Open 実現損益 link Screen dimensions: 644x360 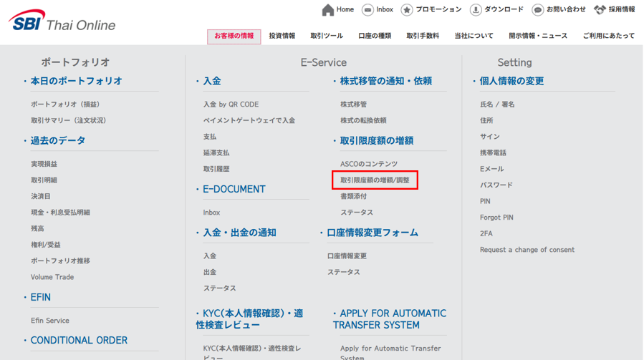[44, 164]
